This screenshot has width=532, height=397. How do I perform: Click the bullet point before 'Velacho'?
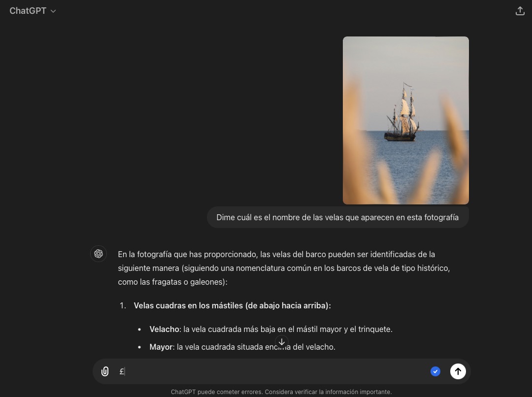coord(139,329)
